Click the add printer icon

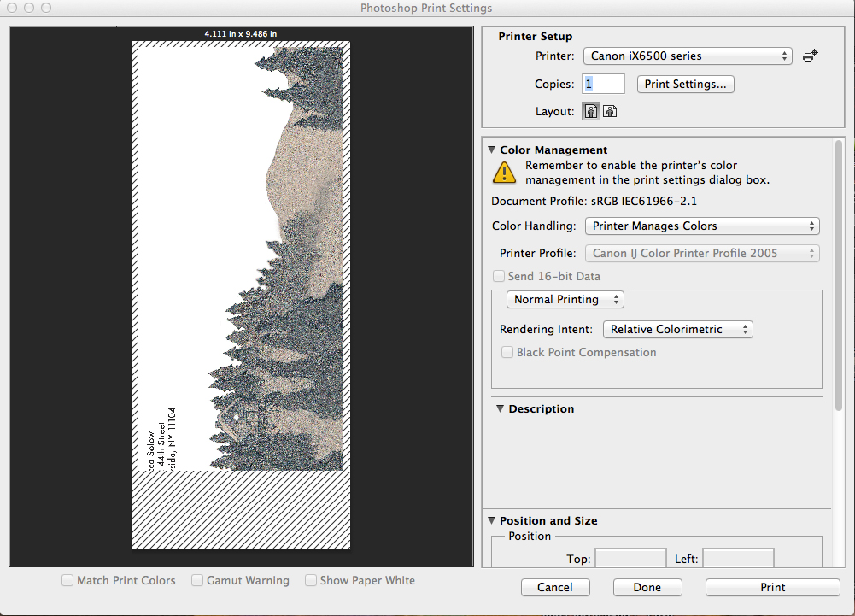click(810, 56)
